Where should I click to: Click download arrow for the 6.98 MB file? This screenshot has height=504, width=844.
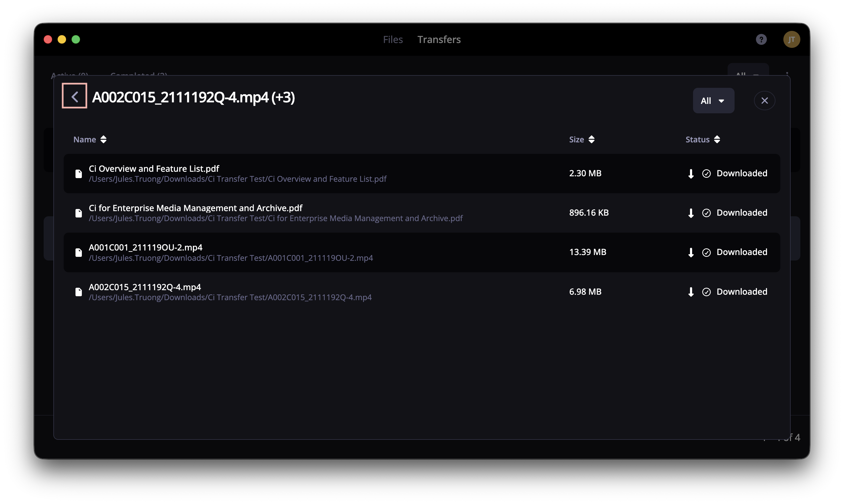[691, 292]
